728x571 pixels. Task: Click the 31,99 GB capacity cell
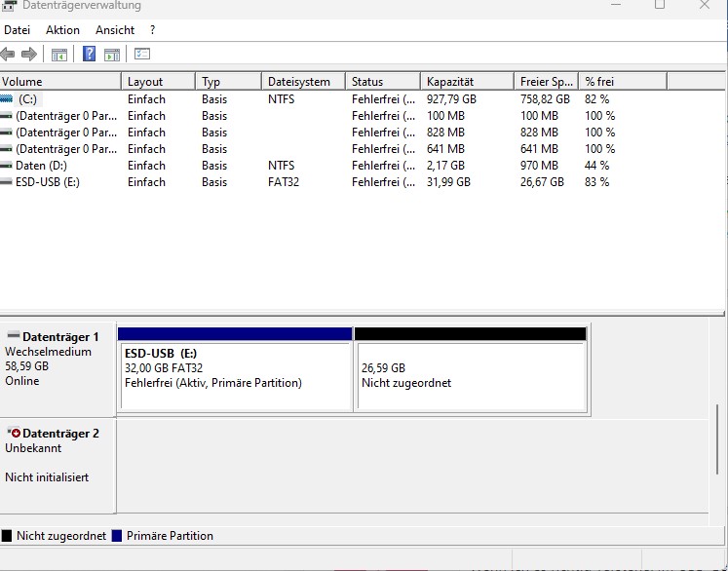[x=448, y=182]
